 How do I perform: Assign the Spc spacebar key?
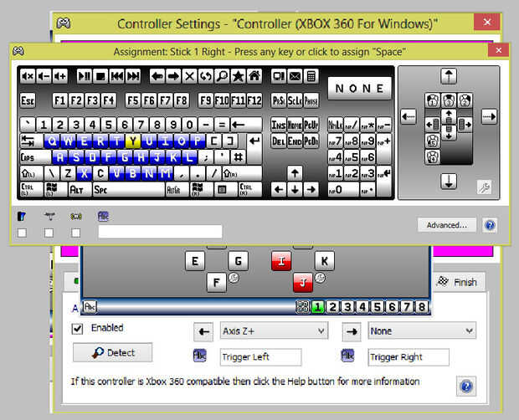pyautogui.click(x=129, y=189)
